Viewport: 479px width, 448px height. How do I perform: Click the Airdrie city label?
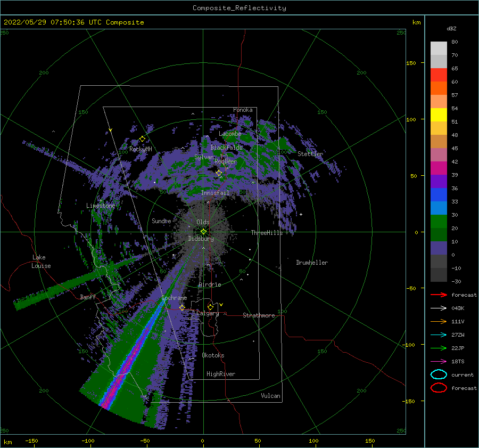pos(210,284)
